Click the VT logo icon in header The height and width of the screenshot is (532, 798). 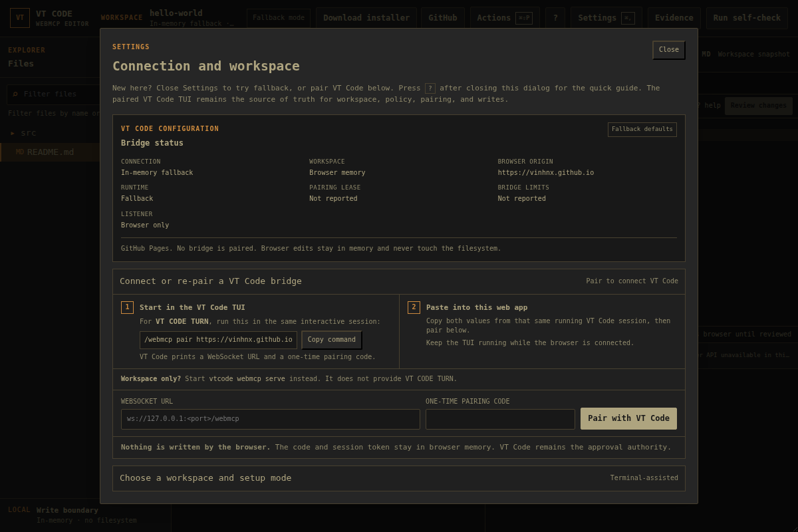click(20, 18)
